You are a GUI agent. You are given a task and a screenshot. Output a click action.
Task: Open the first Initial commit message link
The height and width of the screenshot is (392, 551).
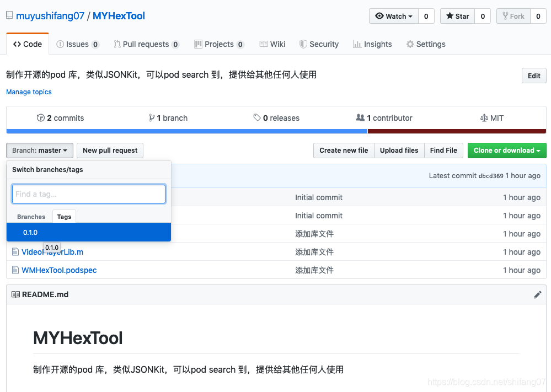coord(319,197)
